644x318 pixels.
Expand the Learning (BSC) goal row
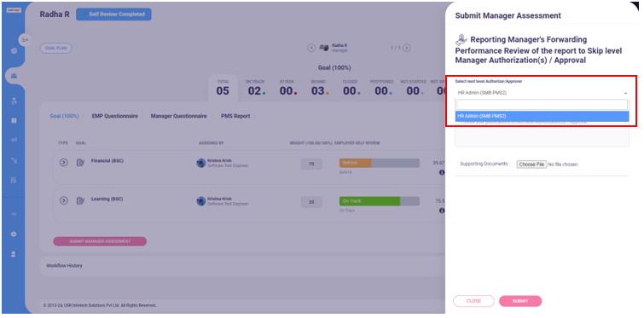(64, 200)
